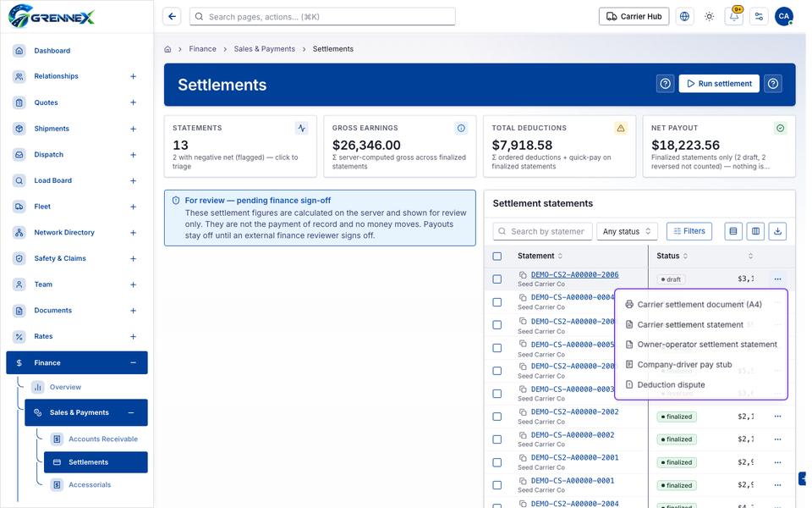Select the DEMO-CS-A00000-0002 row checkbox
The width and height of the screenshot is (812, 508).
coord(497,439)
